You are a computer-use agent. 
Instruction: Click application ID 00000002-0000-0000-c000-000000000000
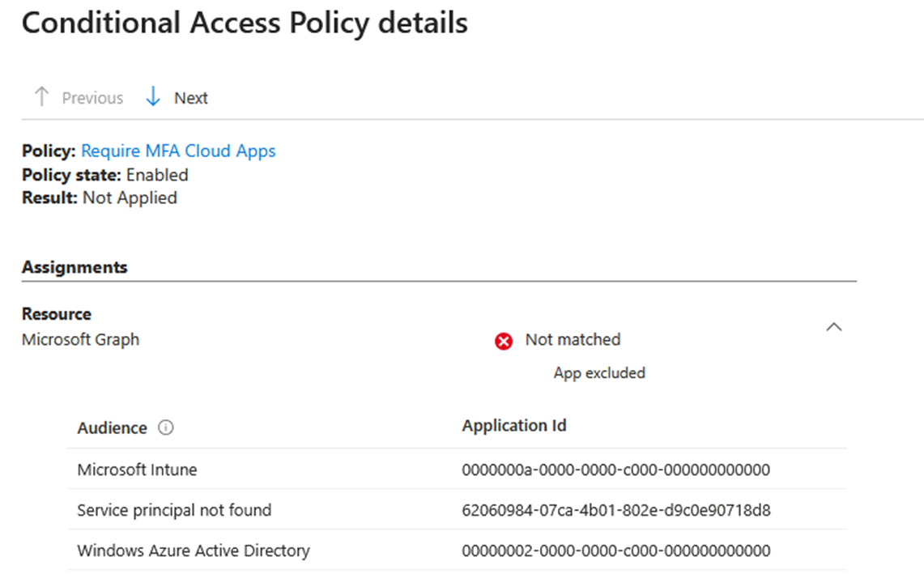point(615,551)
